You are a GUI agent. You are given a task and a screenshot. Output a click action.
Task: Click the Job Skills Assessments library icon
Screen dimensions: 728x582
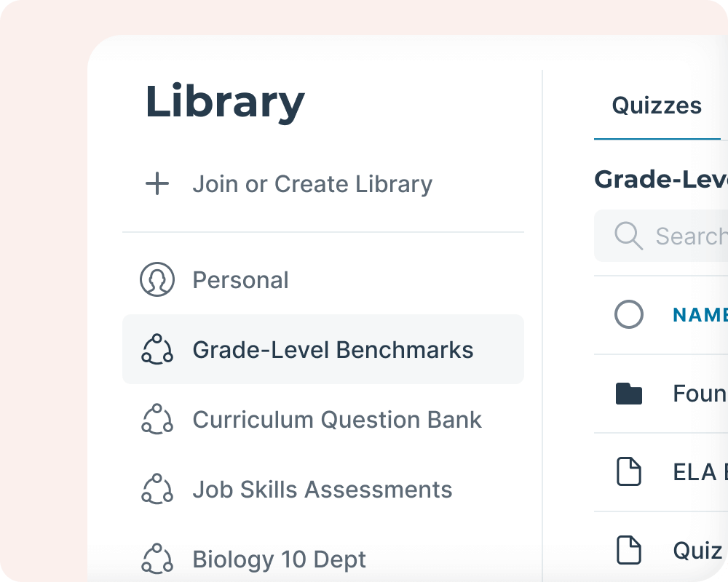click(x=157, y=490)
